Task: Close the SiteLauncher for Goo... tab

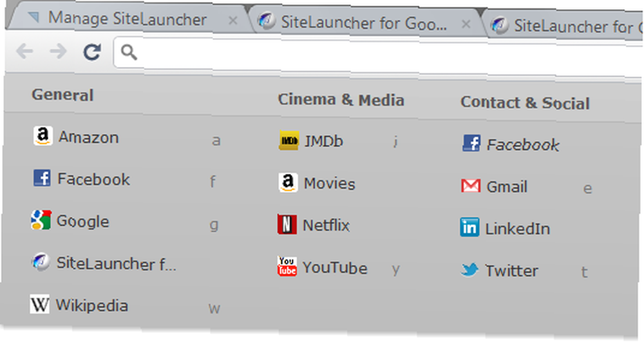Action: [x=466, y=24]
